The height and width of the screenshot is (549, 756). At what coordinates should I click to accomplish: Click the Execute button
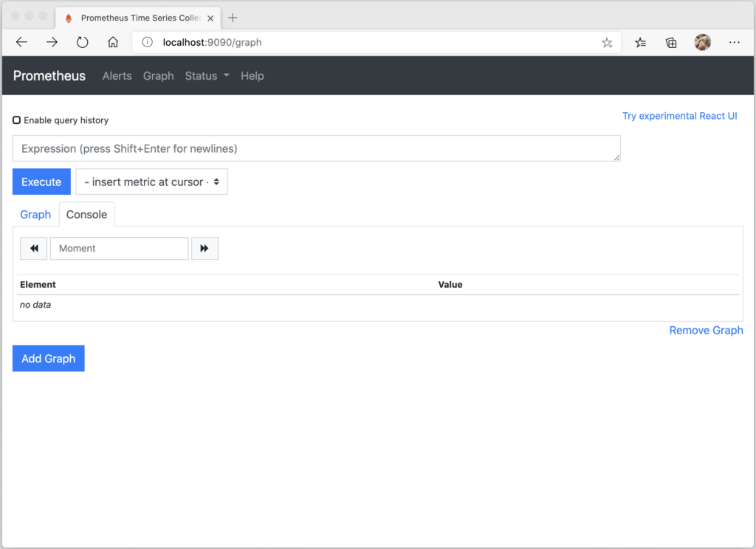pyautogui.click(x=41, y=182)
